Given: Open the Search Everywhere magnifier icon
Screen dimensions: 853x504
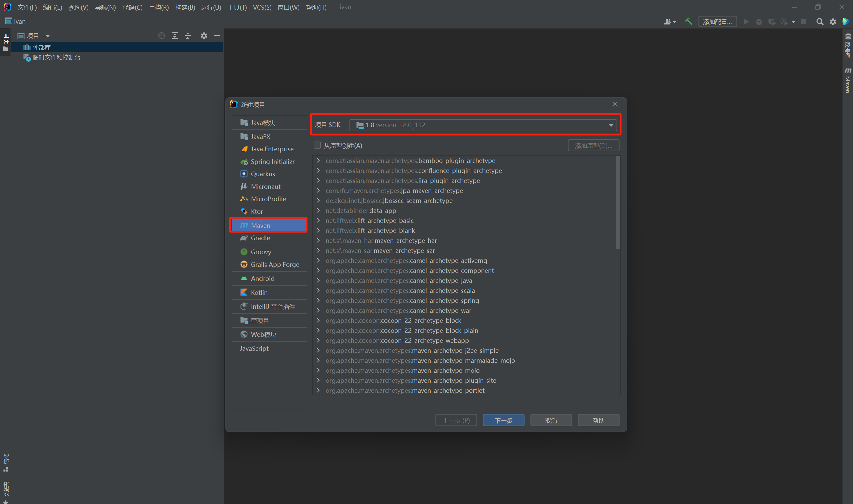Looking at the screenshot, I should pyautogui.click(x=820, y=22).
